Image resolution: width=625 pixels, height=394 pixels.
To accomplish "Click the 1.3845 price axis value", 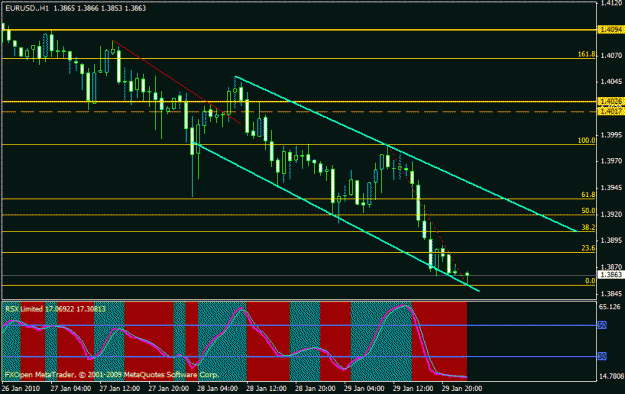I will 611,294.
